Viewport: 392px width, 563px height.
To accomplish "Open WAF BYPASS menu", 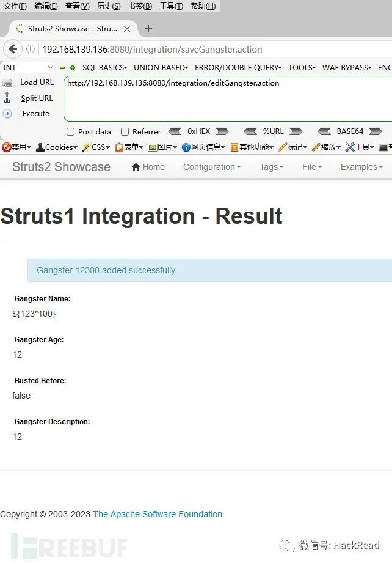I will (346, 67).
